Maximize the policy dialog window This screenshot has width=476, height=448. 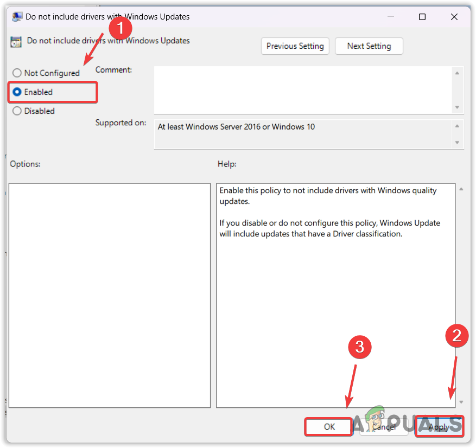coord(422,17)
